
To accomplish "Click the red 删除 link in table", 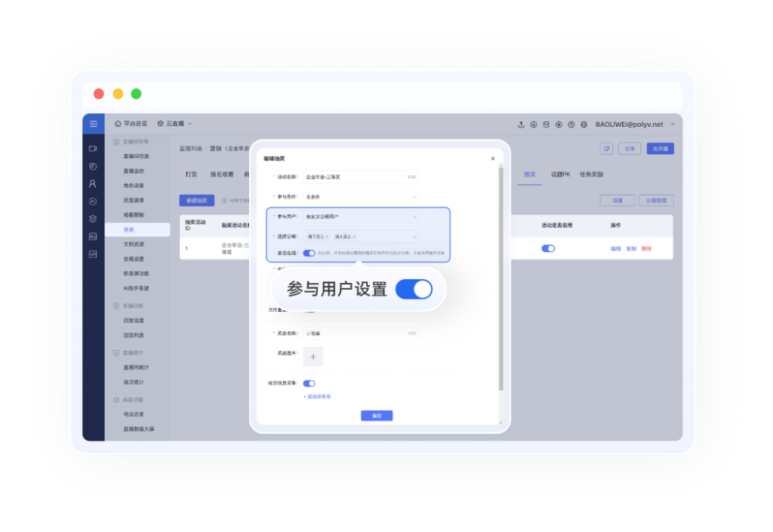I will 646,248.
